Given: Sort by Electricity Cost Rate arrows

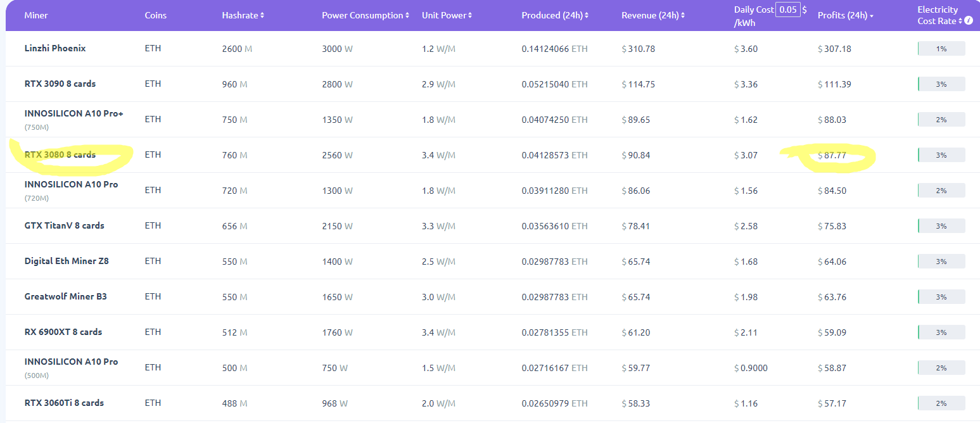Looking at the screenshot, I should click(x=960, y=21).
